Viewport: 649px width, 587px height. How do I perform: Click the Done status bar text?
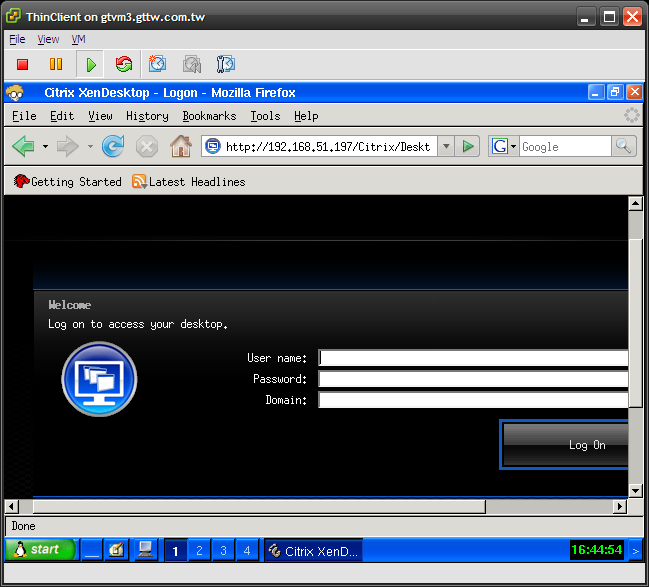coord(23,526)
